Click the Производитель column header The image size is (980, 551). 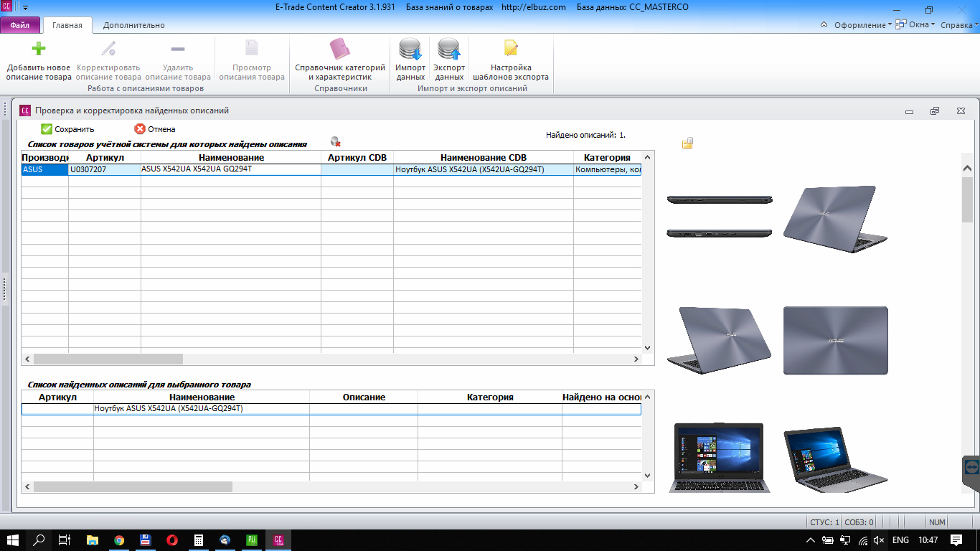tap(44, 157)
